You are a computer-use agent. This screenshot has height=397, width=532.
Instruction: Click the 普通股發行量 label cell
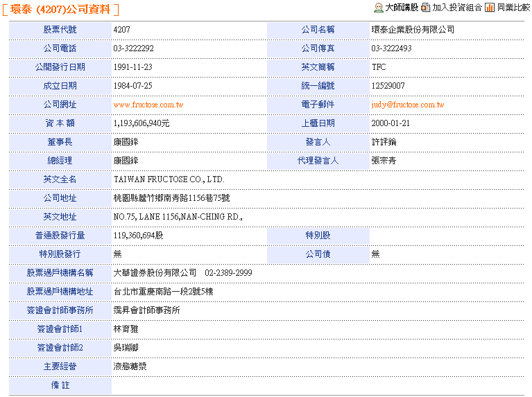[60, 236]
